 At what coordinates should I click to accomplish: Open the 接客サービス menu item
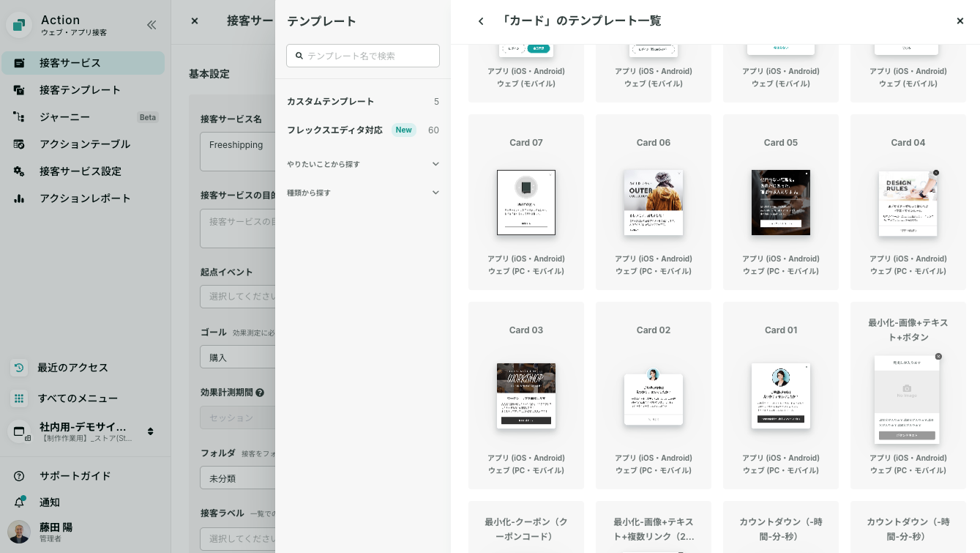point(83,63)
